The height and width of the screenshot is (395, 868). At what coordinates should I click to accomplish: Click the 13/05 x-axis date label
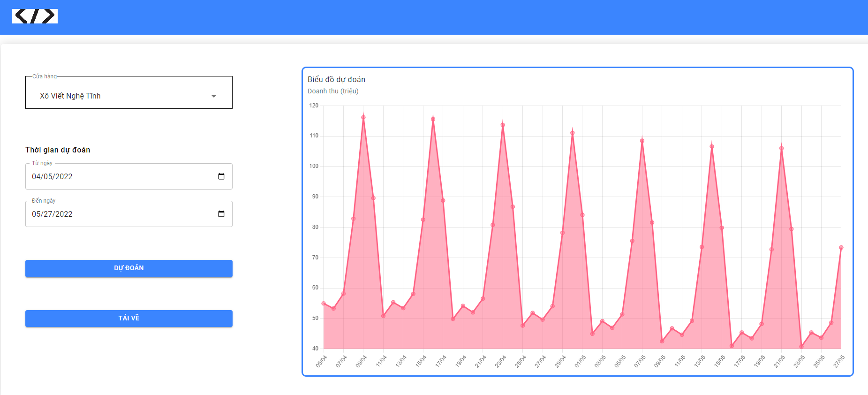699,361
